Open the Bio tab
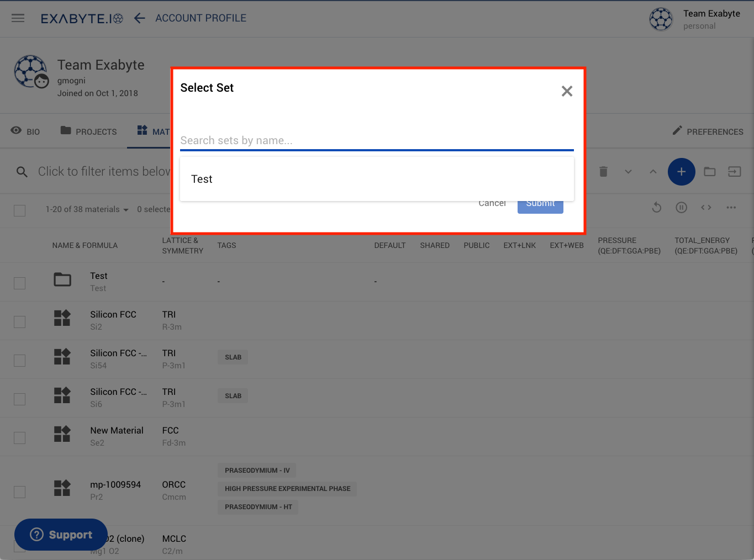754x560 pixels. pos(25,131)
